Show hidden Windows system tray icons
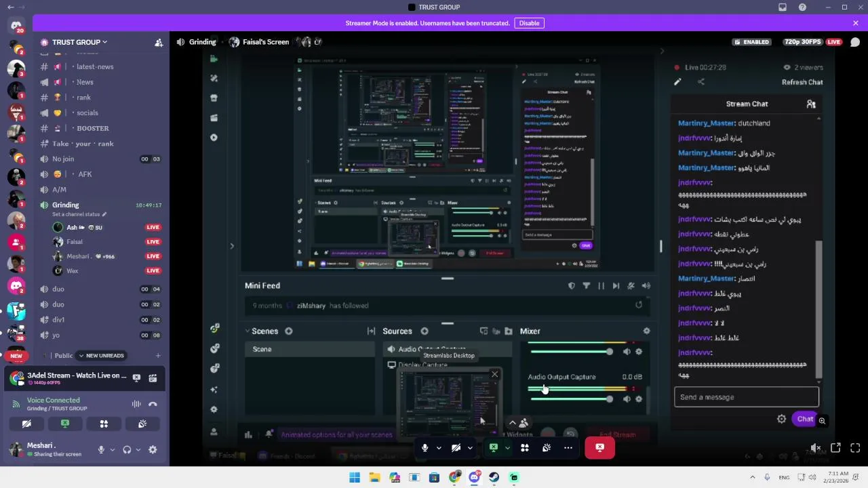Screen dimensions: 868x488 752,477
